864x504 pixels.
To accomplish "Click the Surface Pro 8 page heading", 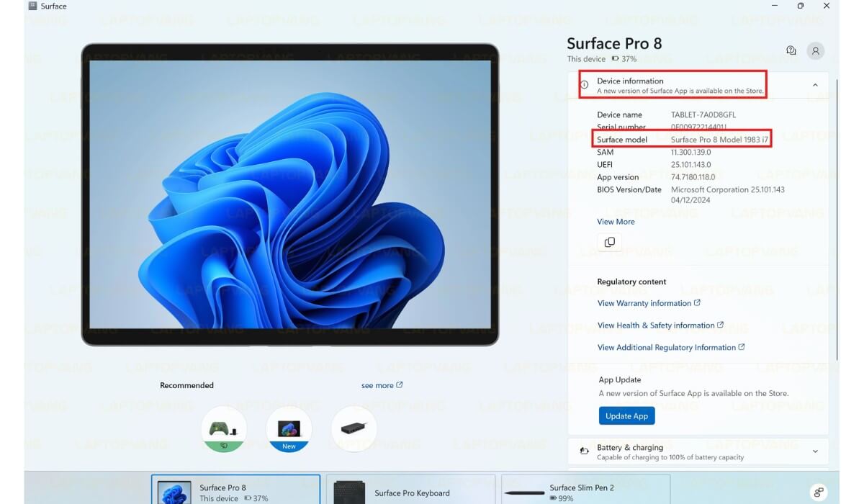I will pyautogui.click(x=614, y=43).
